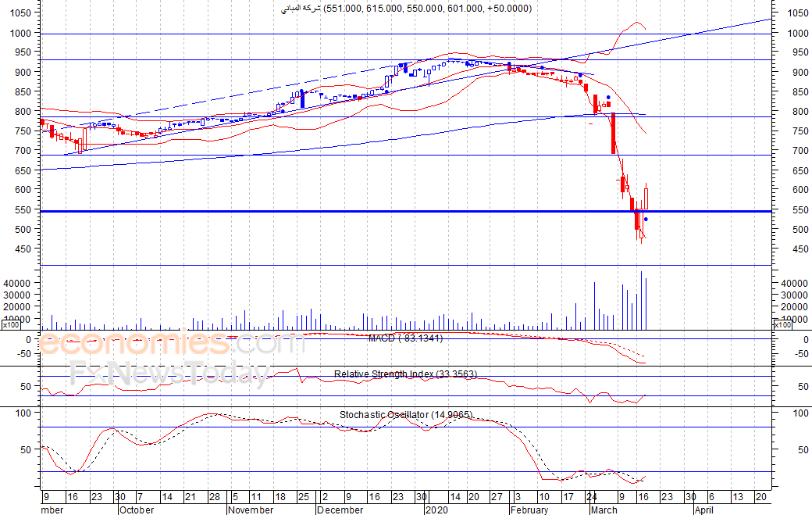
Task: Select the October month label
Action: [x=137, y=510]
